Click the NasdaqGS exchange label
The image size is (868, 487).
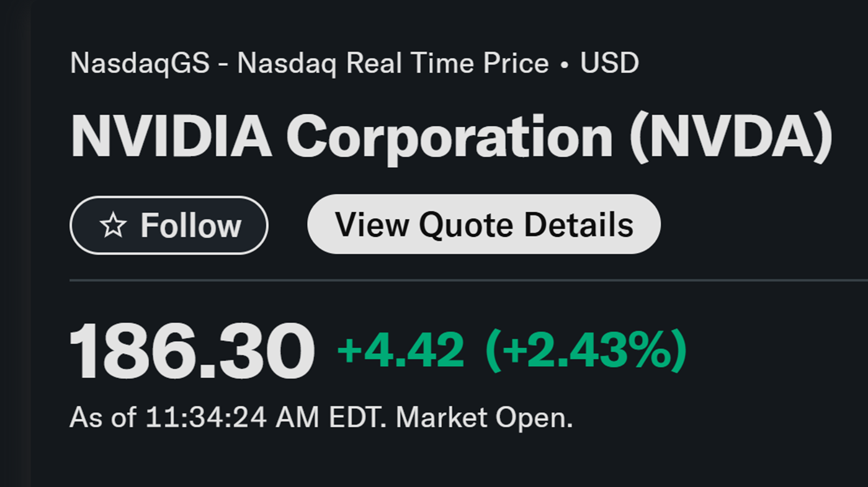tap(140, 64)
